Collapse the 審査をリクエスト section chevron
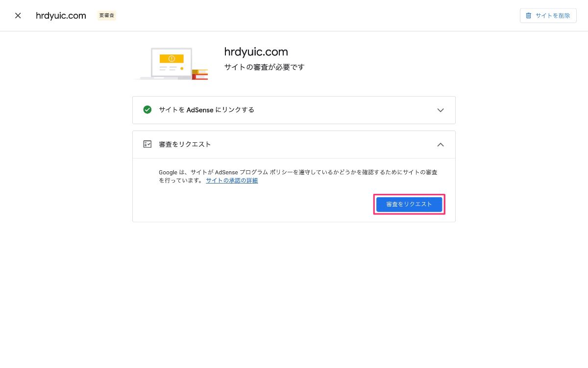This screenshot has height=368, width=588. pyautogui.click(x=441, y=144)
